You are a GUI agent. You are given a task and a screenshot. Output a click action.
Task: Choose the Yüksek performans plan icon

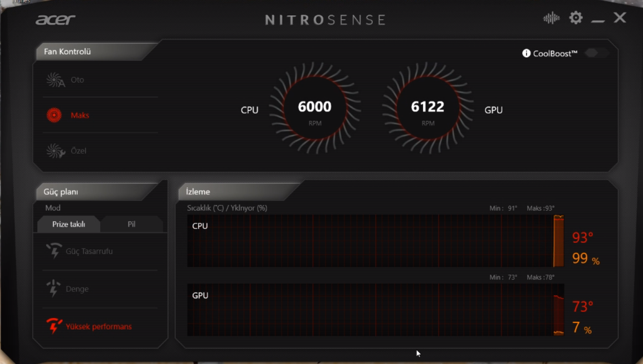[54, 326]
